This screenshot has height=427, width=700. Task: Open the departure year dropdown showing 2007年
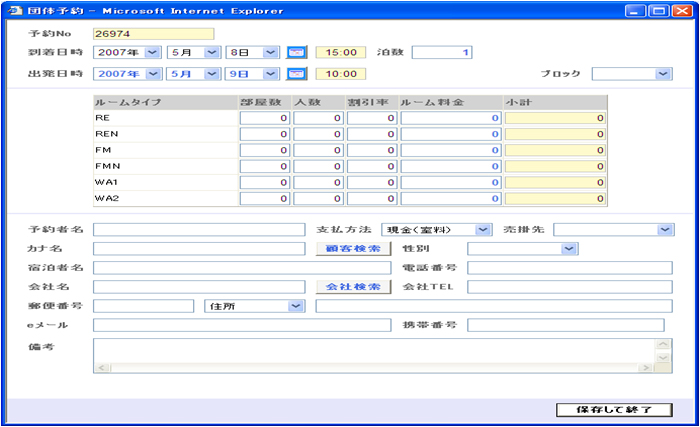(127, 74)
